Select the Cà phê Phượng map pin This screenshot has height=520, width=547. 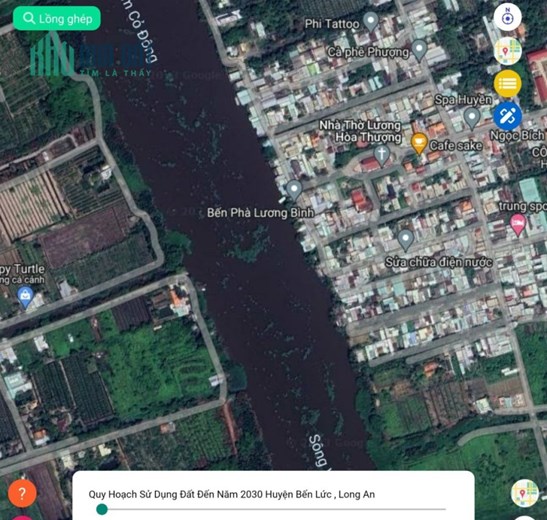419,50
